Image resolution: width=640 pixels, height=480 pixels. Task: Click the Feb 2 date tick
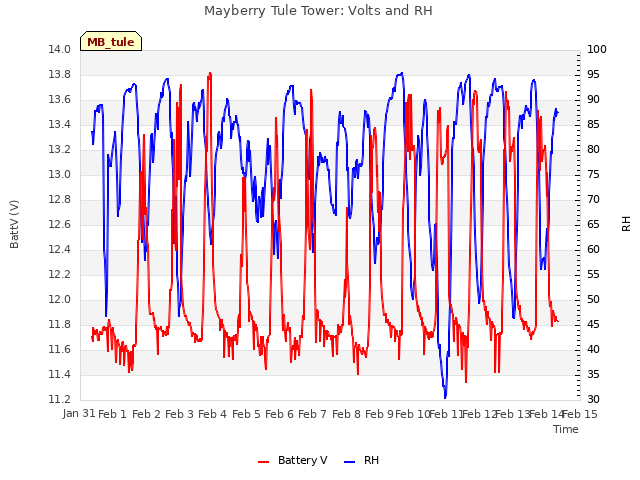(x=147, y=414)
